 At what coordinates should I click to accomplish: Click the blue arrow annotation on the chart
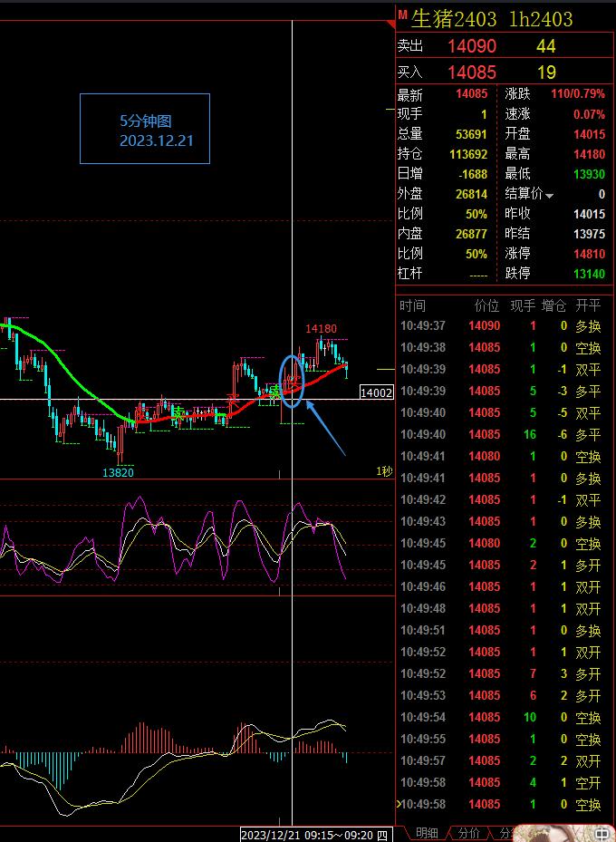tap(326, 428)
